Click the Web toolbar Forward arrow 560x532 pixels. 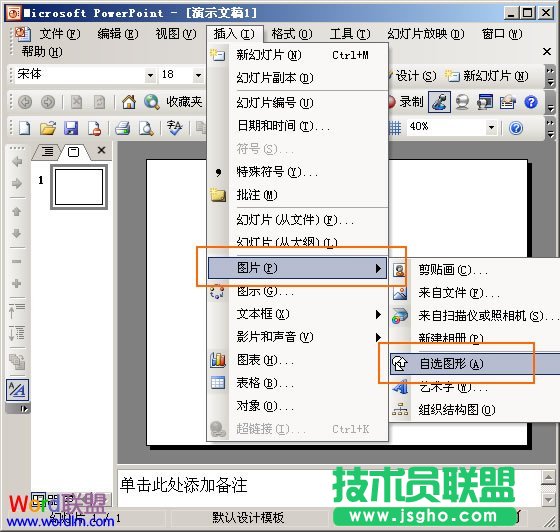click(48, 102)
